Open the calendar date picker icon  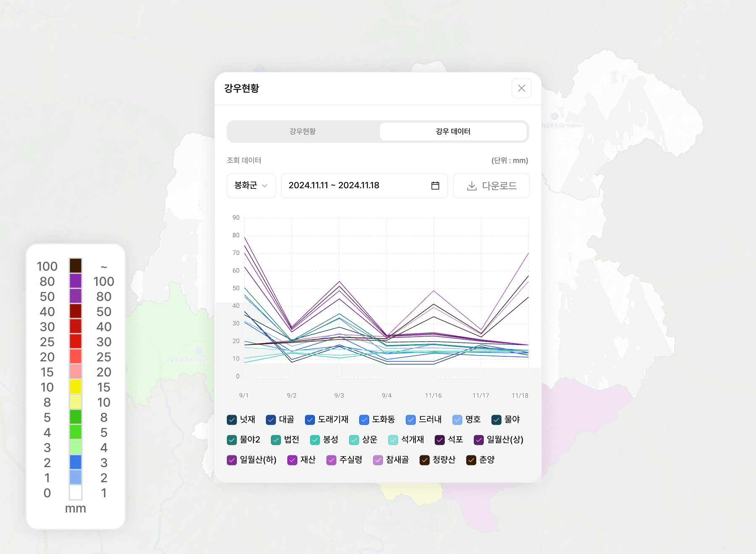pos(435,186)
